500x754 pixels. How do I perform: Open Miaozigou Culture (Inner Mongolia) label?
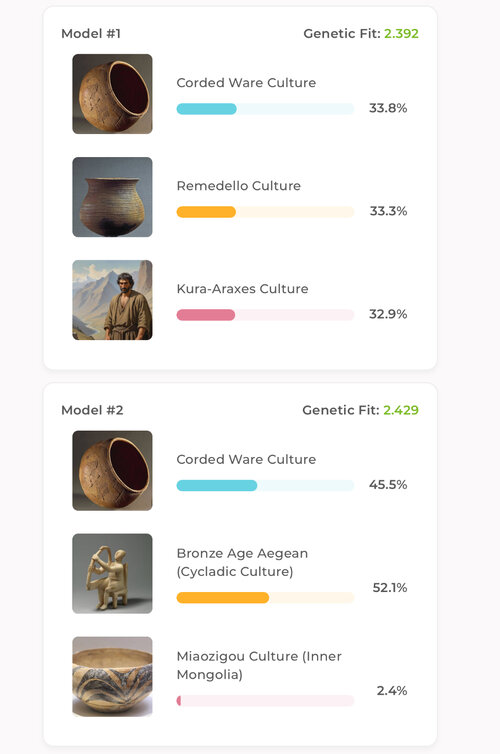[259, 665]
